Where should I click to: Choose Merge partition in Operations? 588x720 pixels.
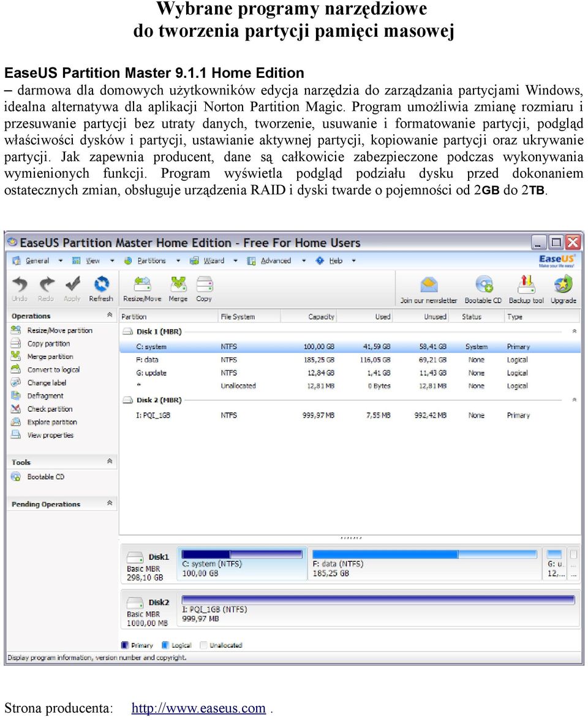[x=50, y=357]
